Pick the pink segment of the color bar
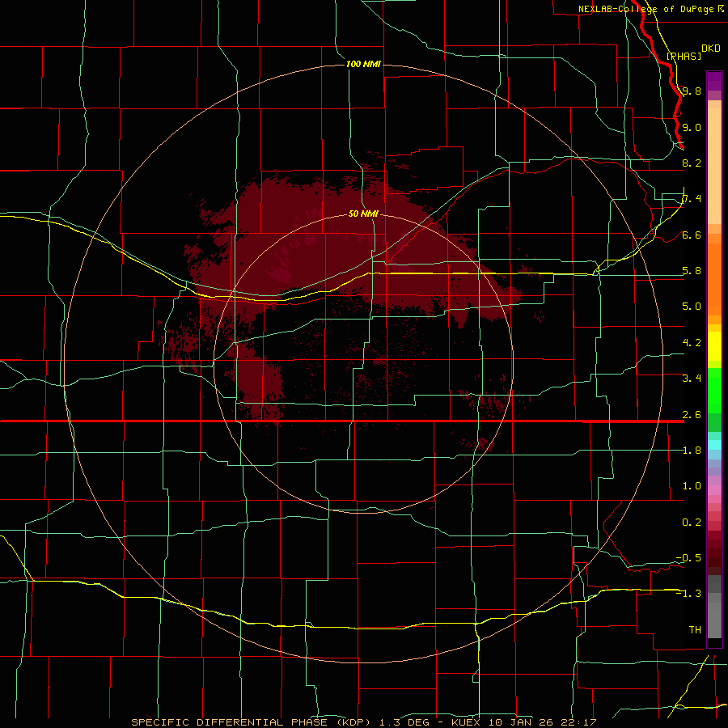Screen dimensions: 728x728 coord(714,490)
